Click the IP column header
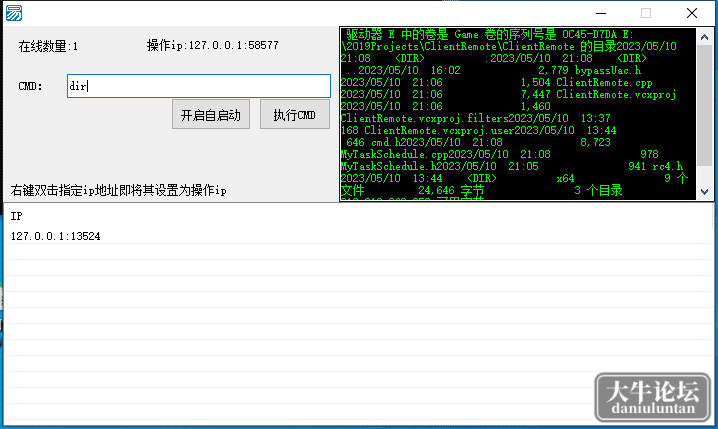 click(x=16, y=216)
